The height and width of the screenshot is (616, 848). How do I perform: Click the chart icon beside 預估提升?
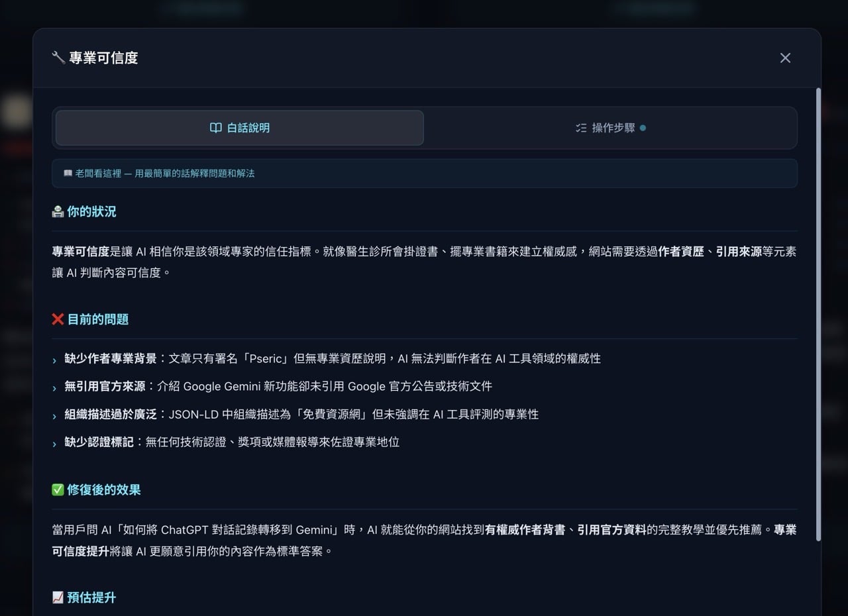point(58,597)
